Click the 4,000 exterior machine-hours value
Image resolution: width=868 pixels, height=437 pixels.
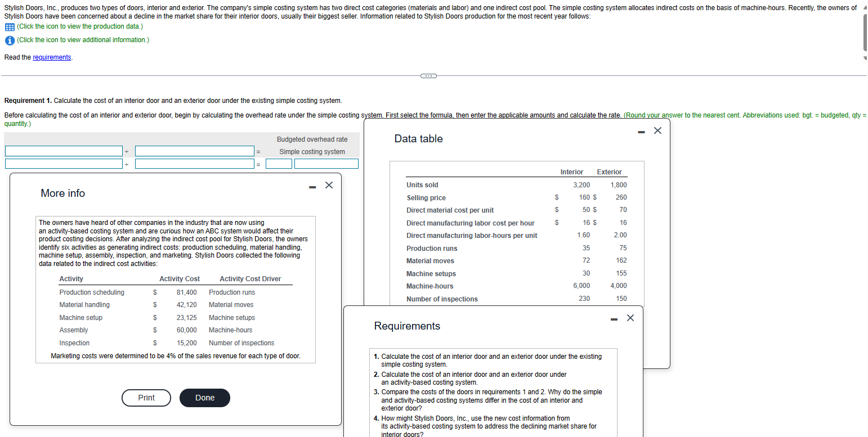pyautogui.click(x=618, y=286)
